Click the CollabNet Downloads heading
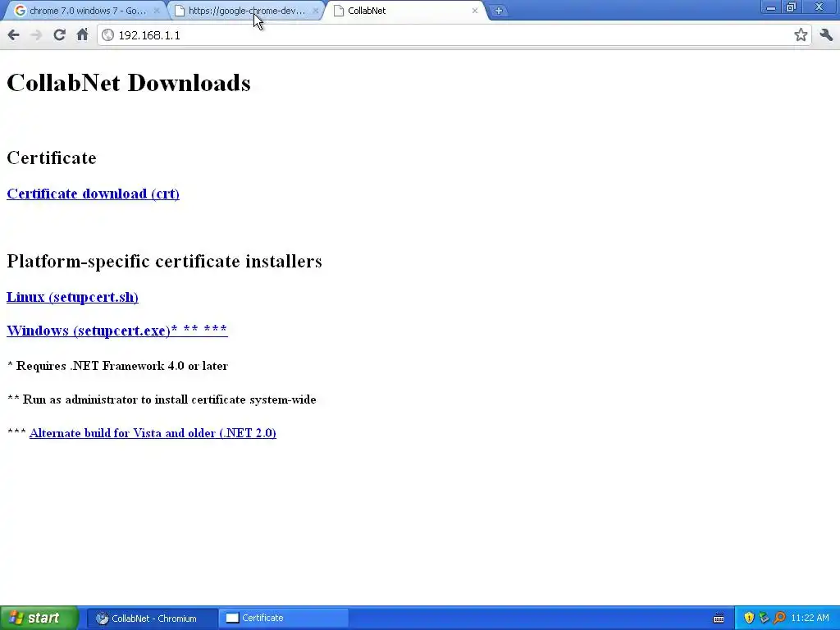The height and width of the screenshot is (630, 840). pos(129,83)
